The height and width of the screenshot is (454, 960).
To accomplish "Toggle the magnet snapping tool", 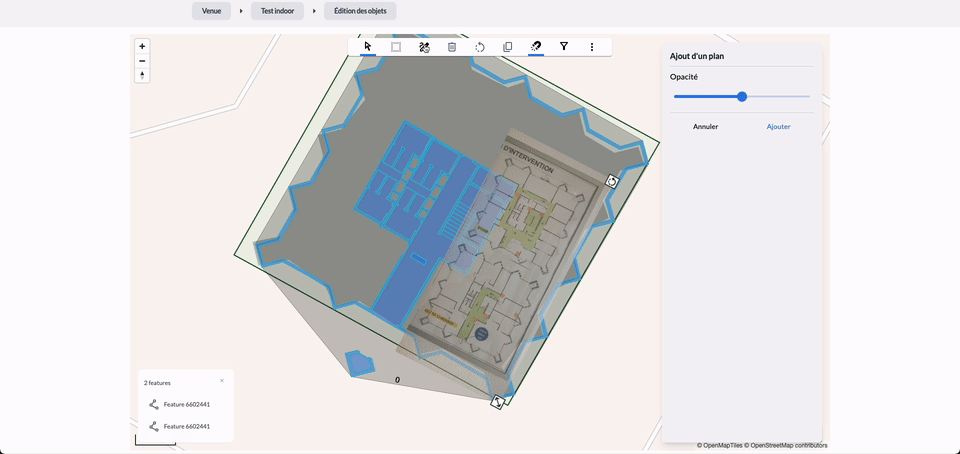I will pyautogui.click(x=536, y=47).
